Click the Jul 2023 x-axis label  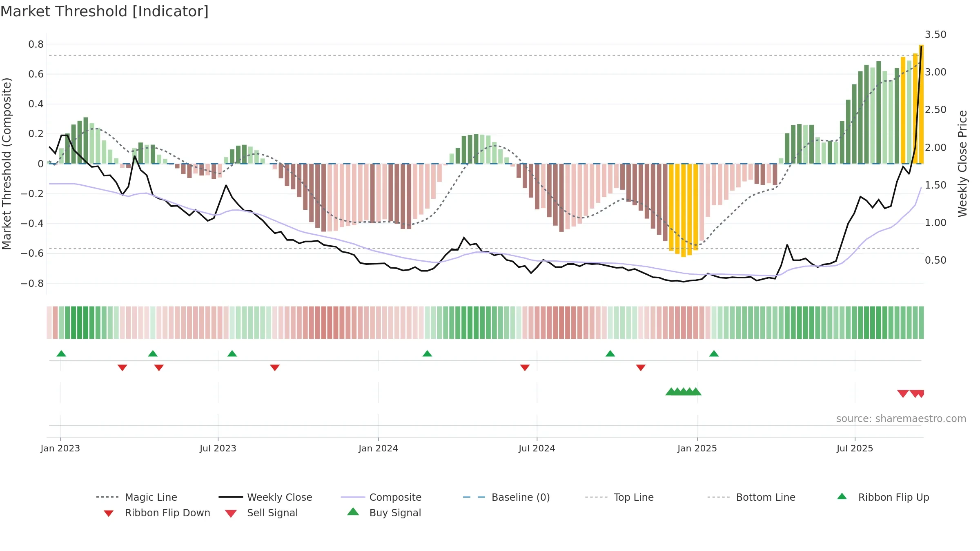pyautogui.click(x=218, y=448)
